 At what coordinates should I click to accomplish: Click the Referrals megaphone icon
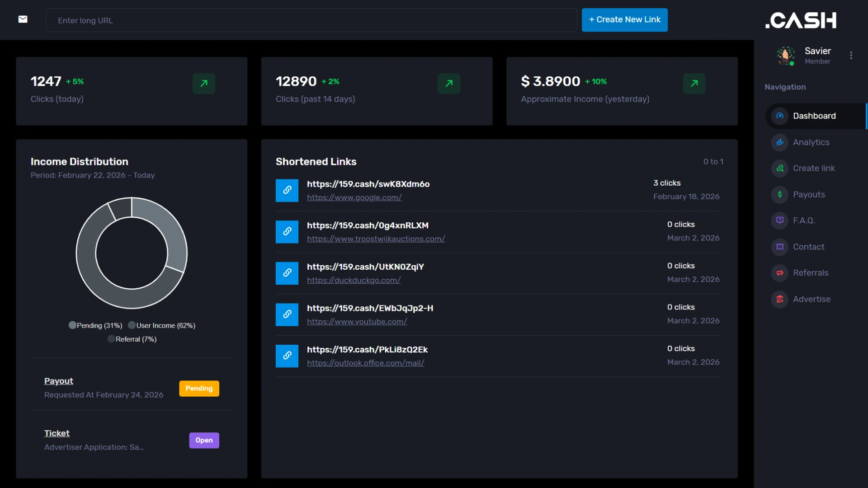(780, 273)
